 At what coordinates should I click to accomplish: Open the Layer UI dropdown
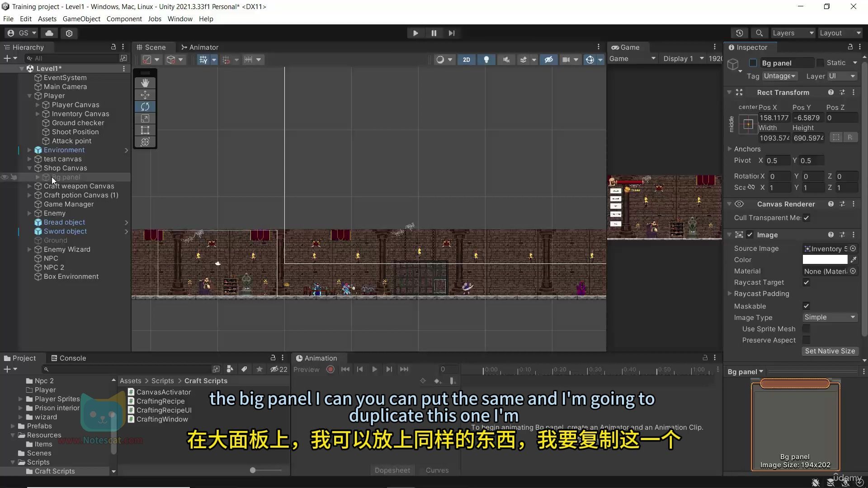(842, 76)
